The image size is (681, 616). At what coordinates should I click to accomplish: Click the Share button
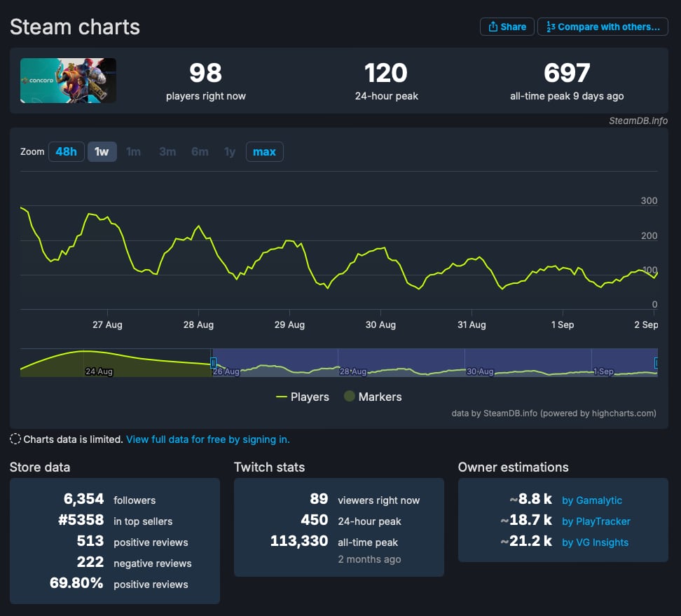[x=507, y=27]
